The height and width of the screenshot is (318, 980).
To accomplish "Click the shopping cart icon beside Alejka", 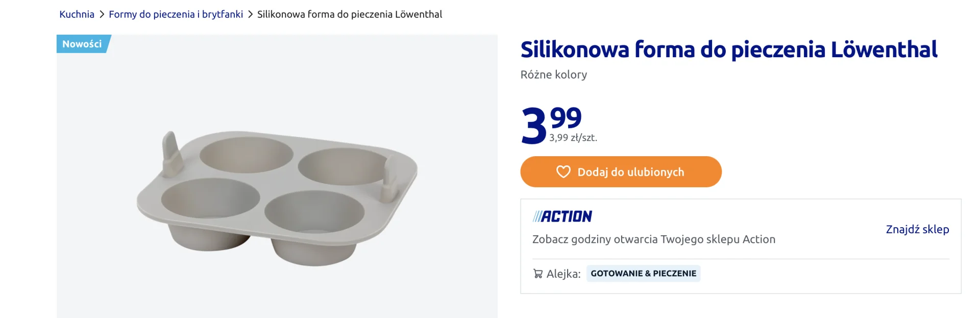I will (x=538, y=274).
